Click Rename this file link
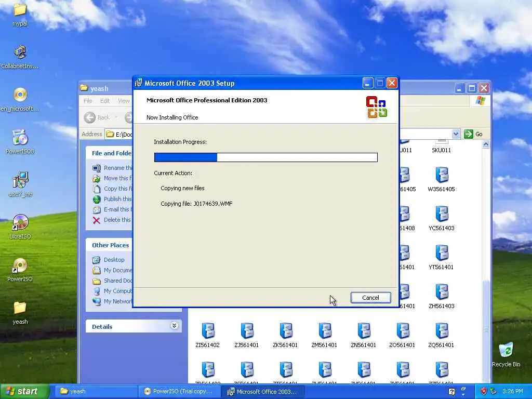This screenshot has height=399, width=532. pos(112,168)
